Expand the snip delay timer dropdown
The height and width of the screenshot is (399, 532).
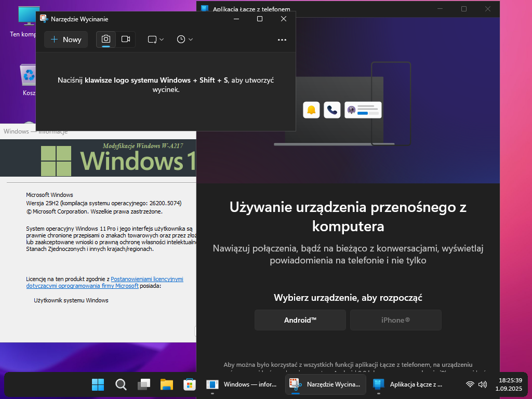pos(184,39)
